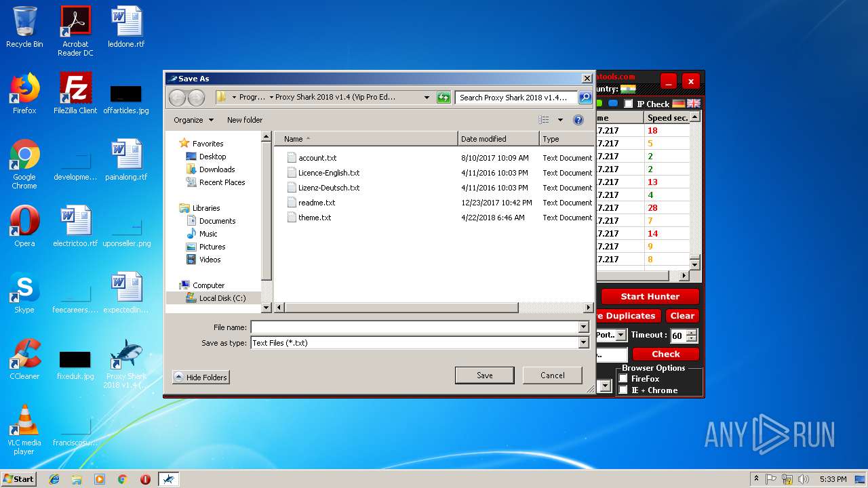Open fixeduk.jpg desktop file
The image size is (868, 488).
coord(75,365)
